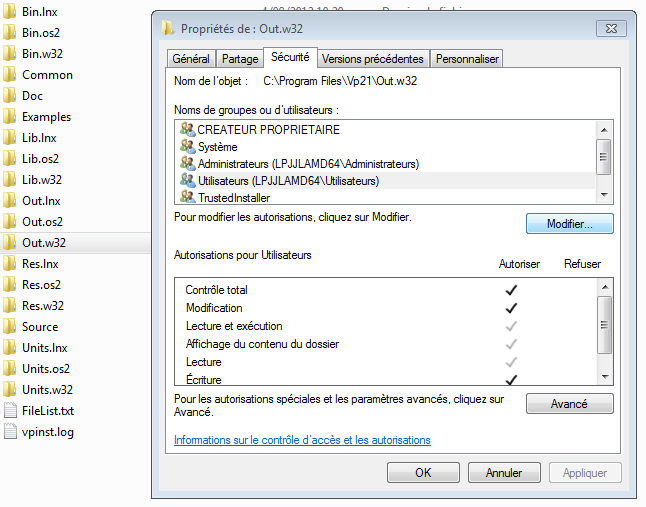
Task: Click the Bin.w32 folder icon
Action: (x=10, y=54)
